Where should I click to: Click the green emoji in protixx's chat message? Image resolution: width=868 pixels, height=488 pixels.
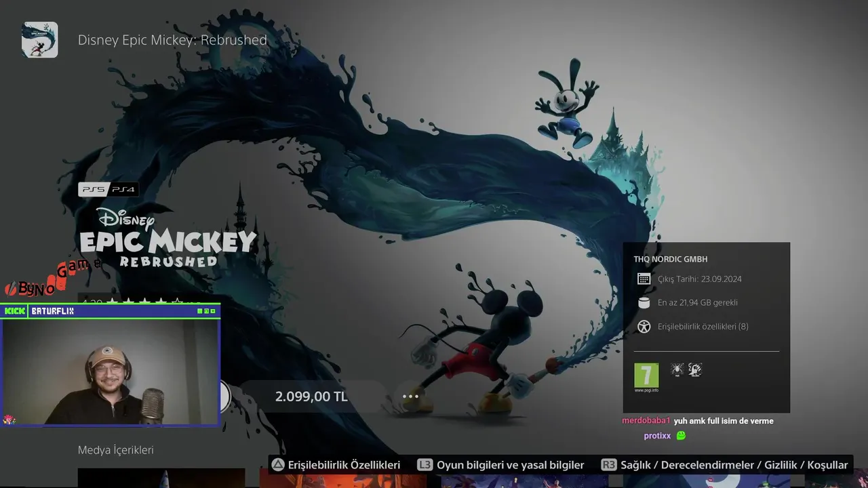click(681, 436)
